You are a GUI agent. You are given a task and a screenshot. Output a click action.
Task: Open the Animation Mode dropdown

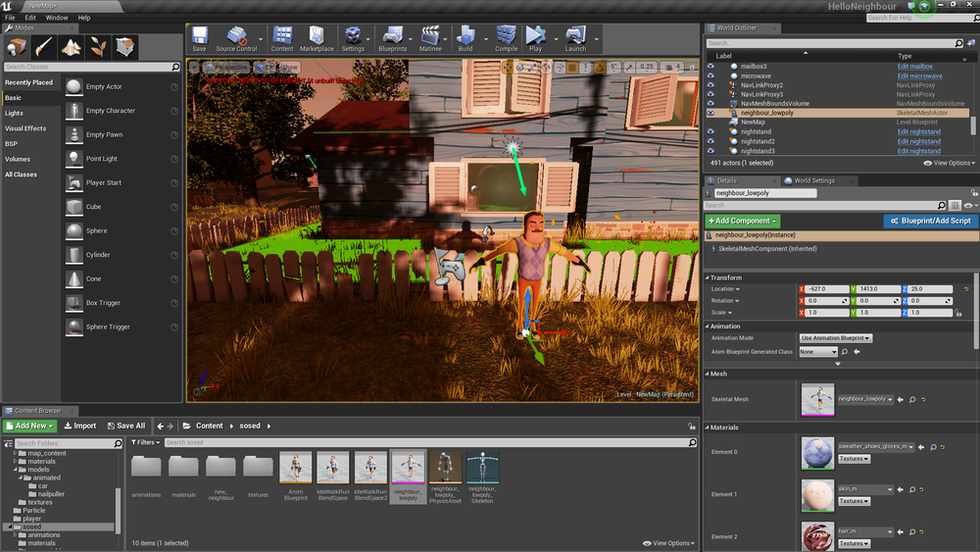click(x=835, y=338)
